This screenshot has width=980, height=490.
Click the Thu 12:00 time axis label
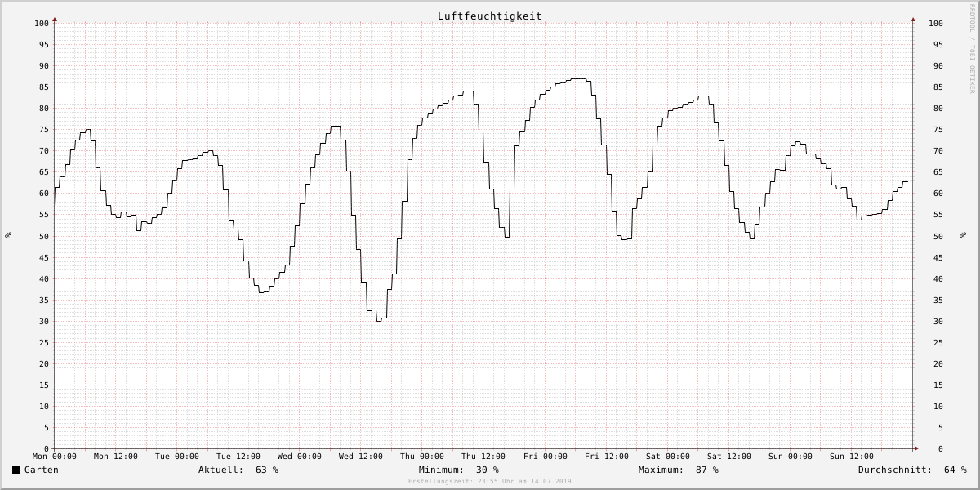(x=483, y=457)
